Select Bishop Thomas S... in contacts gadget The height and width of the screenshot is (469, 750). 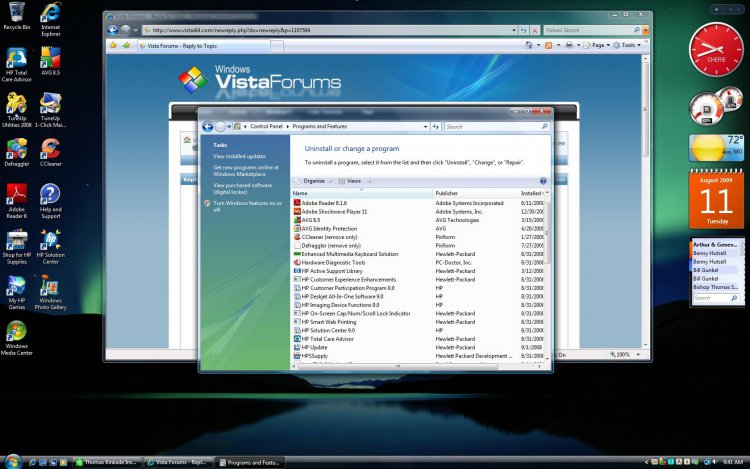point(715,287)
